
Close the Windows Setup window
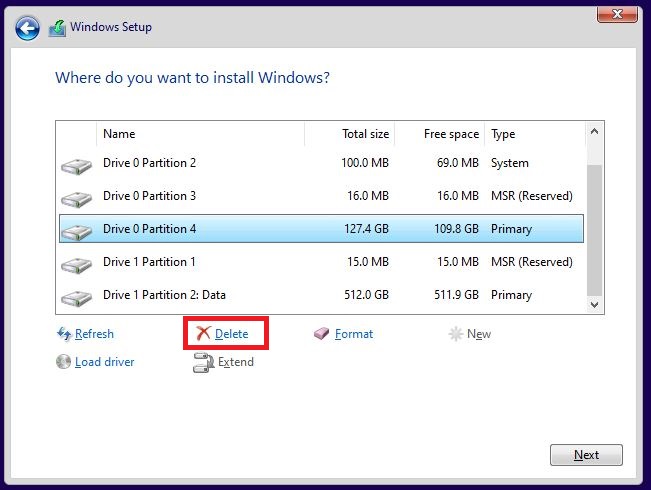coord(617,14)
